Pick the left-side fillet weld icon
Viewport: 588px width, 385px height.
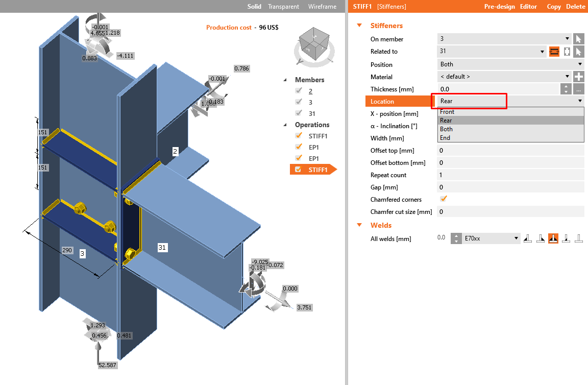(x=528, y=238)
